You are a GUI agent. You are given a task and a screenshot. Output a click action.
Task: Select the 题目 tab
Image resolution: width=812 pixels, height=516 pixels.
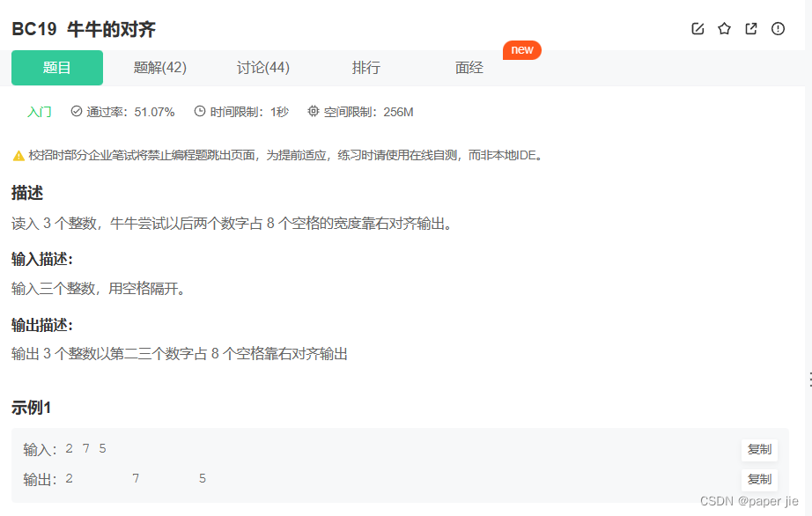pos(57,68)
